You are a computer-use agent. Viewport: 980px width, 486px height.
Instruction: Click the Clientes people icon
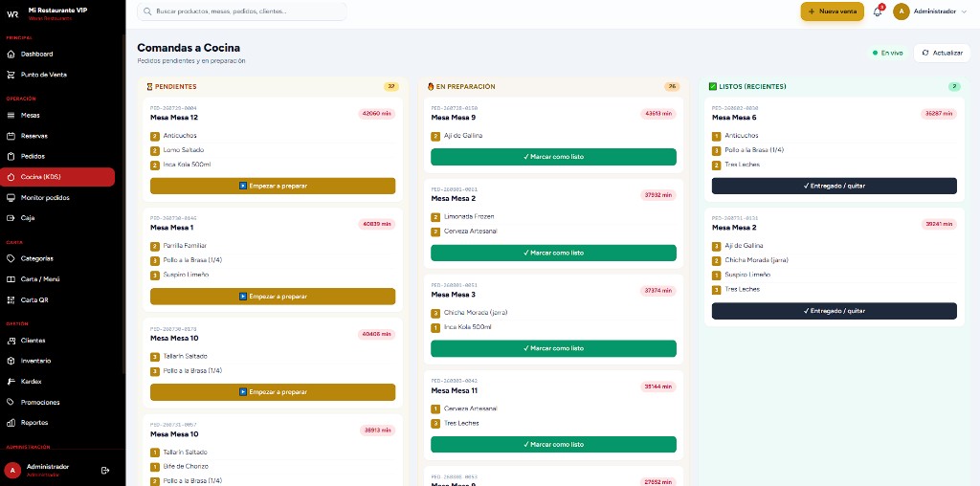click(x=11, y=341)
